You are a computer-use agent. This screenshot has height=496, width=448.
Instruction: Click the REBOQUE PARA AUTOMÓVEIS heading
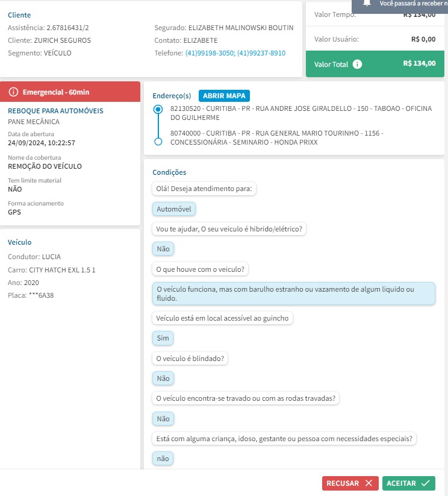tap(55, 111)
